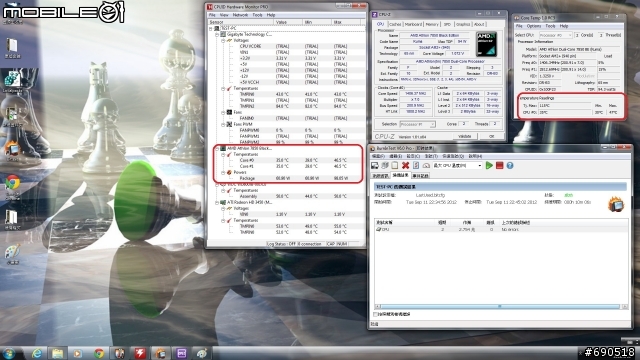Click the purple CPU-Z icon on the taskbar

pos(182,353)
